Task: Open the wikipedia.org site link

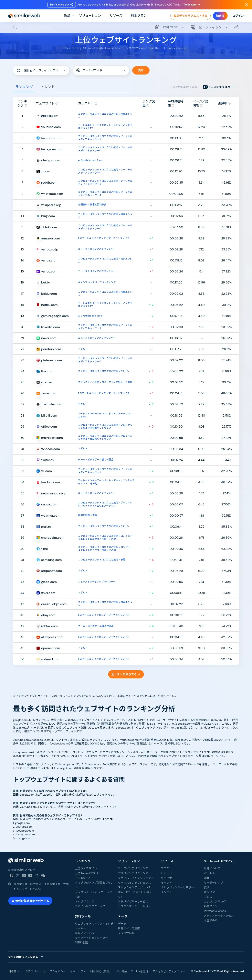Action: 51,205
